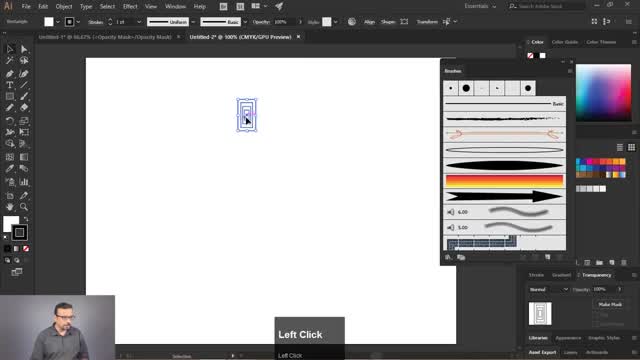The height and width of the screenshot is (360, 640).
Task: Open the Uniform width profile dropdown
Action: [193, 22]
